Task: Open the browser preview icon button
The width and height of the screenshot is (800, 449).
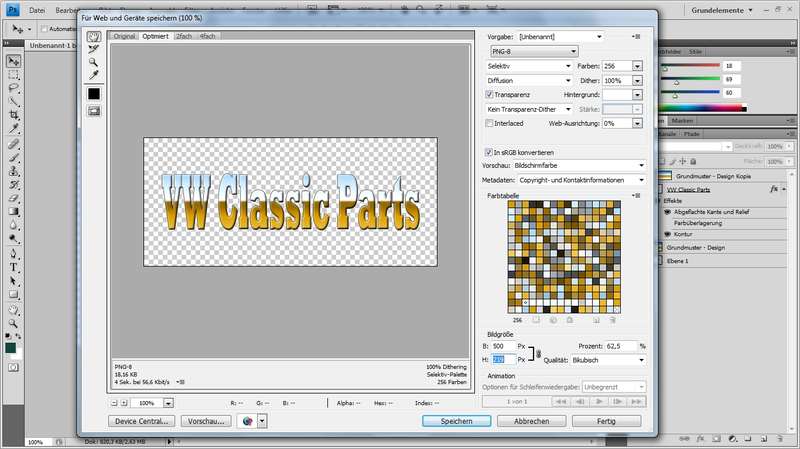Action: (248, 421)
